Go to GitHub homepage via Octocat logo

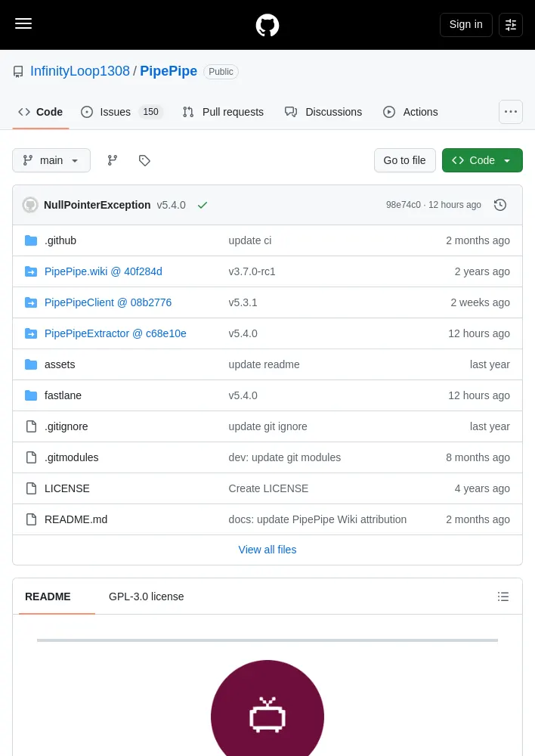coord(267,25)
